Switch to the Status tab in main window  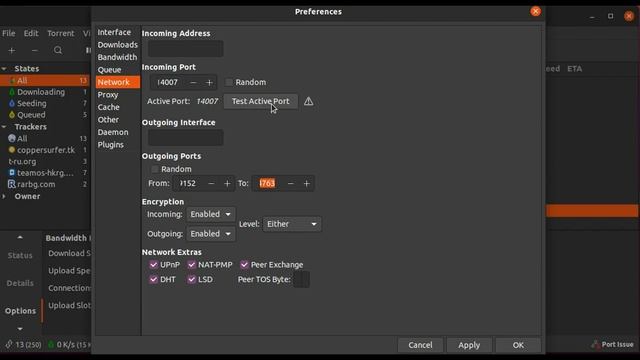coord(20,256)
